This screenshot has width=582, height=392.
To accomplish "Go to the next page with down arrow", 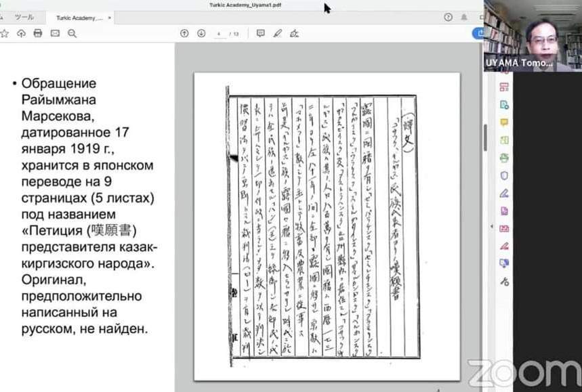I will [200, 32].
